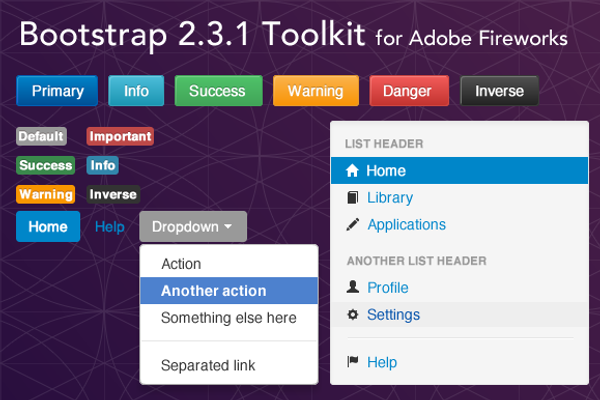Image resolution: width=600 pixels, height=400 pixels.
Task: Choose Separated link in the dropdown menu
Action: click(229, 365)
